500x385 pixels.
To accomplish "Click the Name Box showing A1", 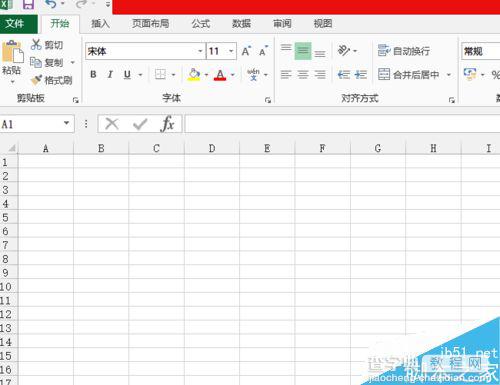I will 31,124.
